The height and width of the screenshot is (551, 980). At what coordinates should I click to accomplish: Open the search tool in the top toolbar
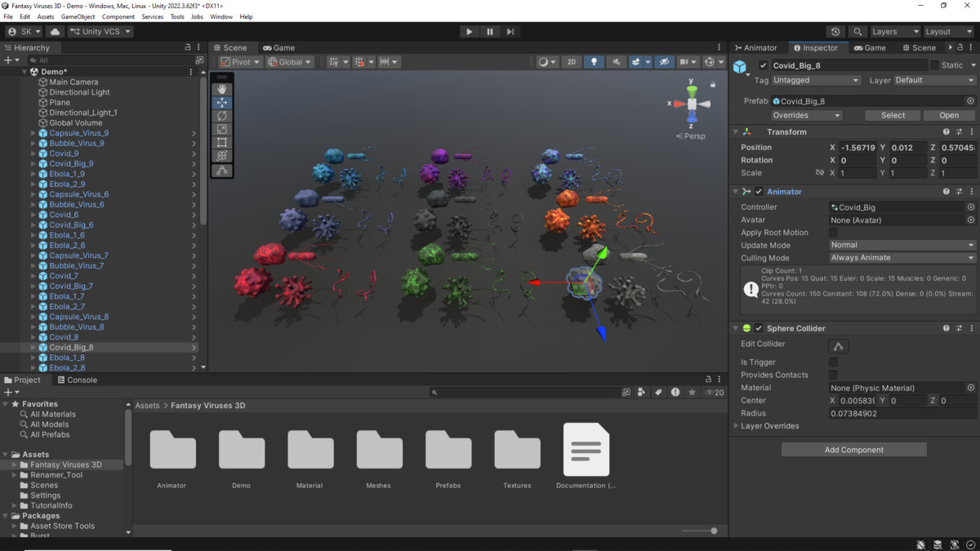[x=857, y=31]
